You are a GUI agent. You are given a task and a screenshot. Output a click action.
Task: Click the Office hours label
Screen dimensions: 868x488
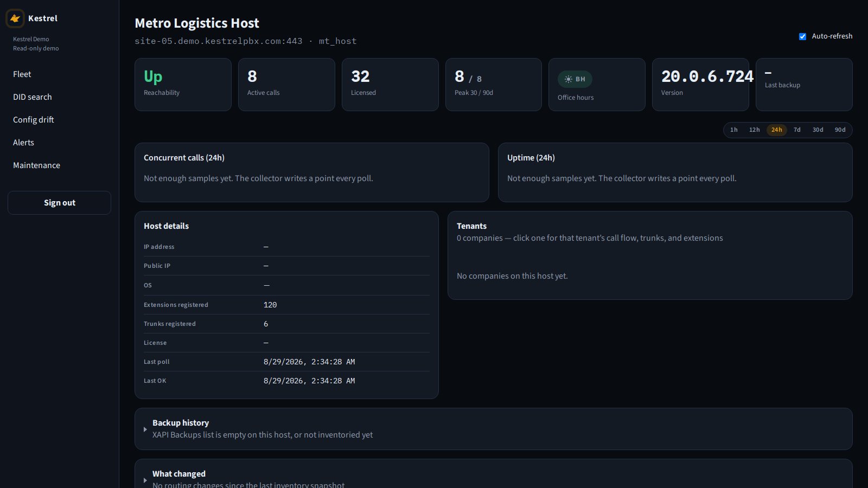coord(576,98)
